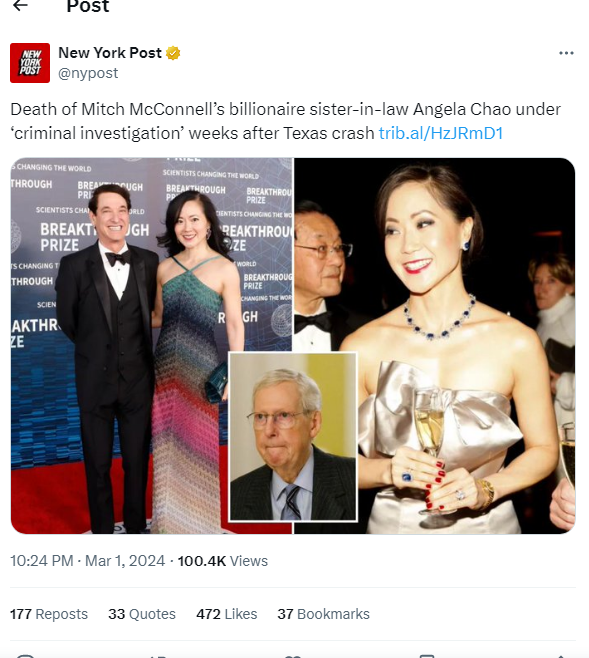
Task: Show the 472 Likes list
Action: tap(227, 614)
